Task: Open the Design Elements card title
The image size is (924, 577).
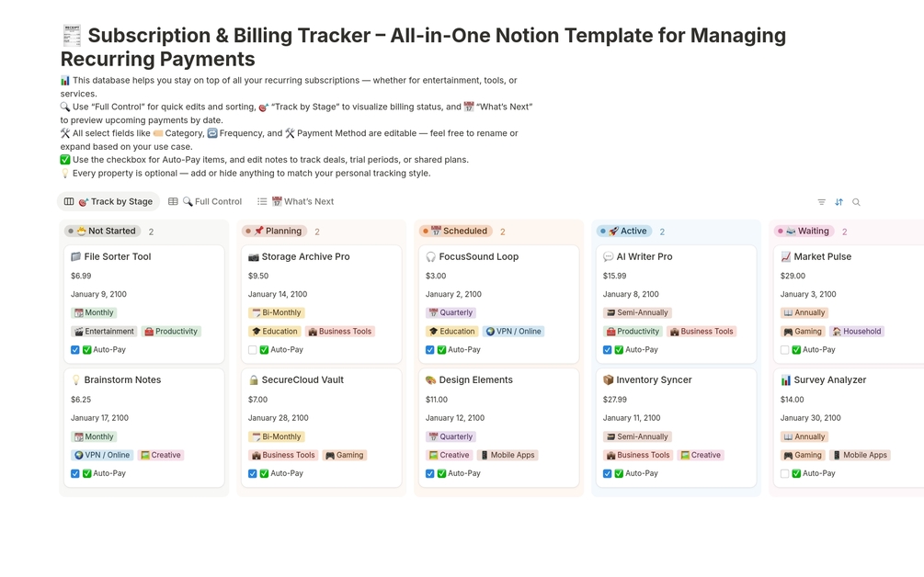Action: [x=475, y=380]
